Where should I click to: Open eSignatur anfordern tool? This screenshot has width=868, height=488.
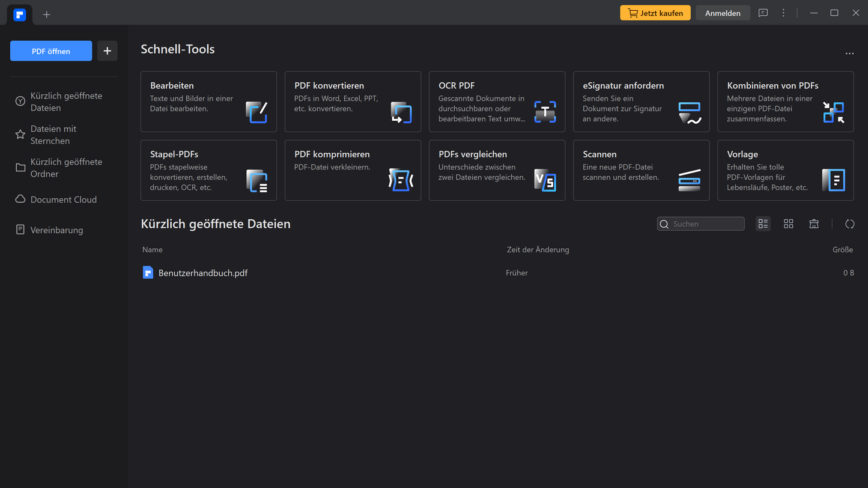(641, 102)
